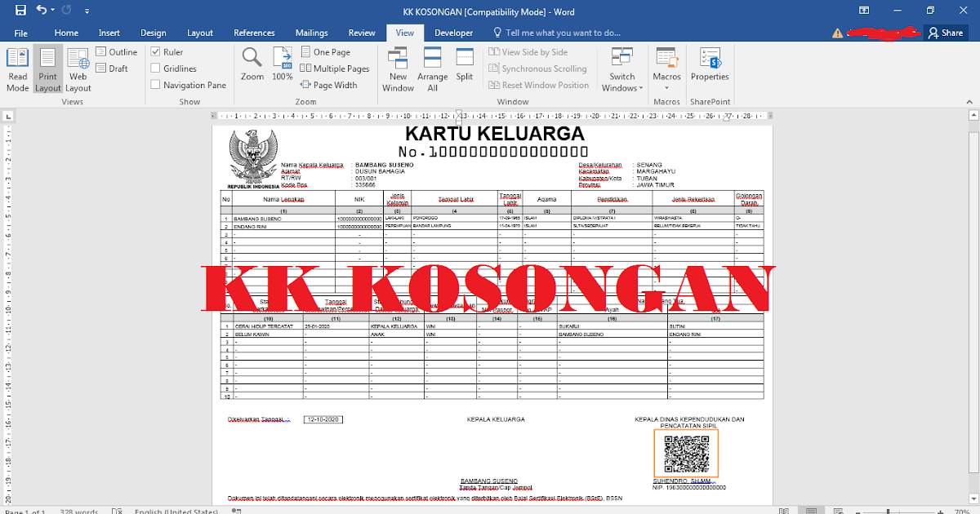Viewport: 980px width, 514px height.
Task: Expand the Macros dropdown arrow
Action: point(666,86)
